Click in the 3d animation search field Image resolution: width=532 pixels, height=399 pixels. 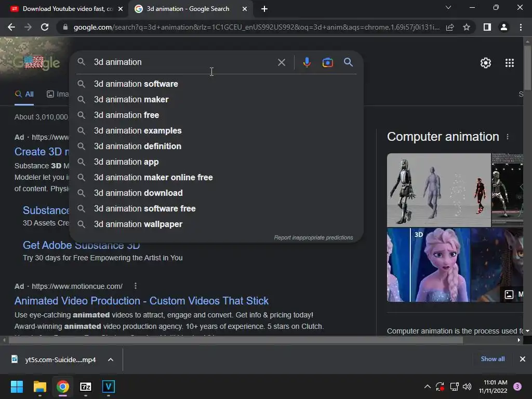click(183, 62)
